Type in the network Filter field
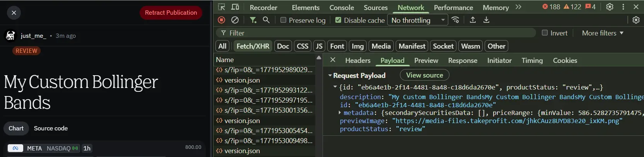The image size is (644, 157). click(379, 33)
